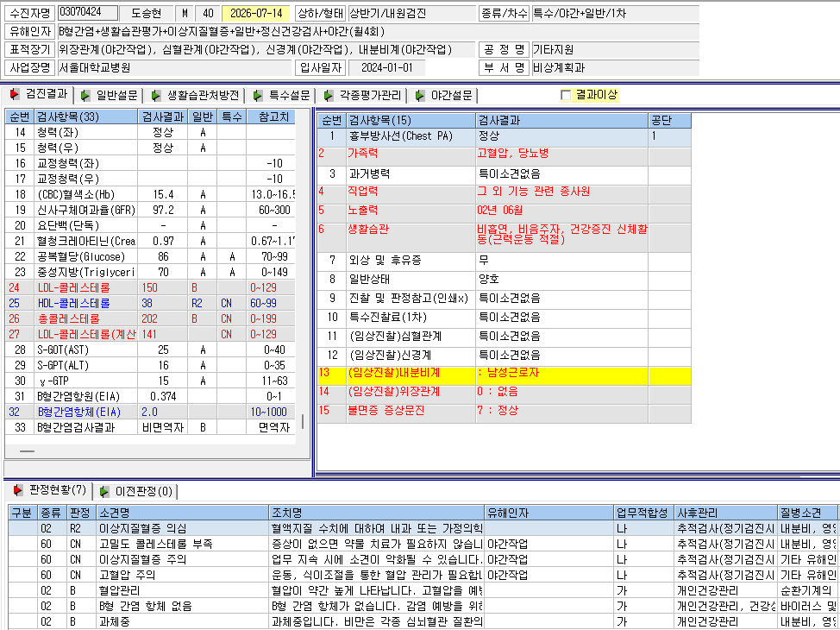The height and width of the screenshot is (630, 840).
Task: Click the yellow date field 2026-07-14
Action: (x=256, y=14)
